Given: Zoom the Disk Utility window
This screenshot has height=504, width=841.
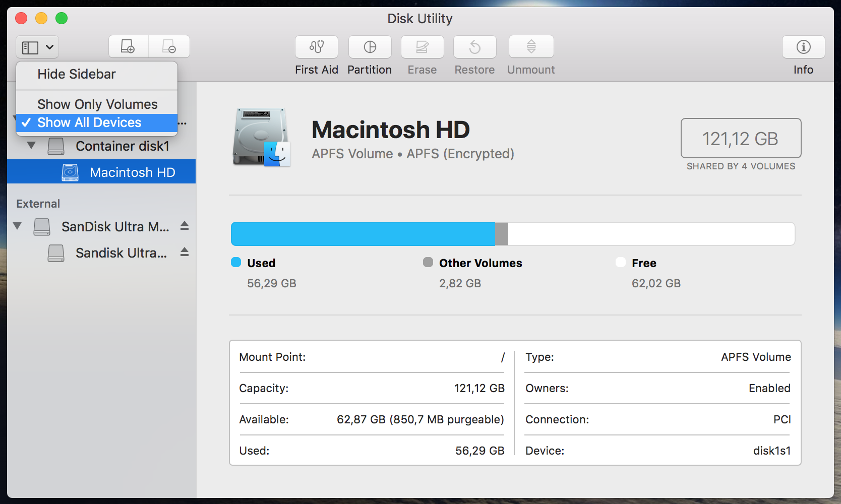Looking at the screenshot, I should (62, 19).
